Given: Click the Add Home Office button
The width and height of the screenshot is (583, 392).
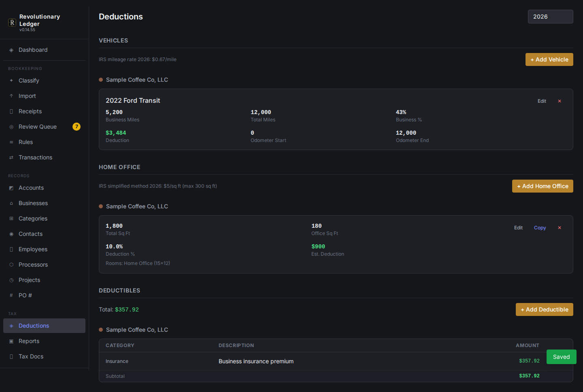Looking at the screenshot, I should (x=543, y=186).
